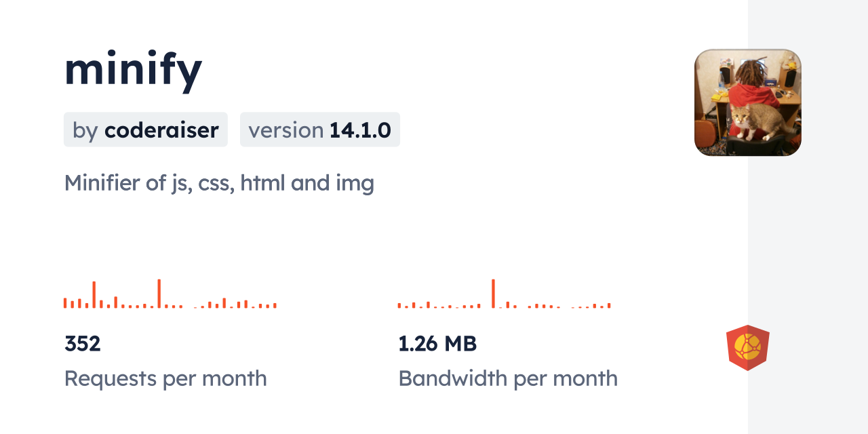Open the coderaiser avatar photo
868x434 pixels.
coord(747,102)
